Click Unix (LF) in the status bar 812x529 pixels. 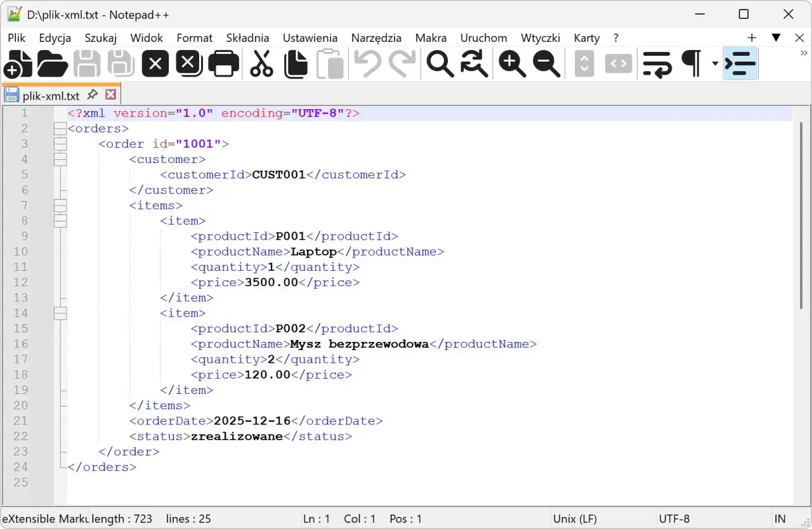tap(575, 519)
